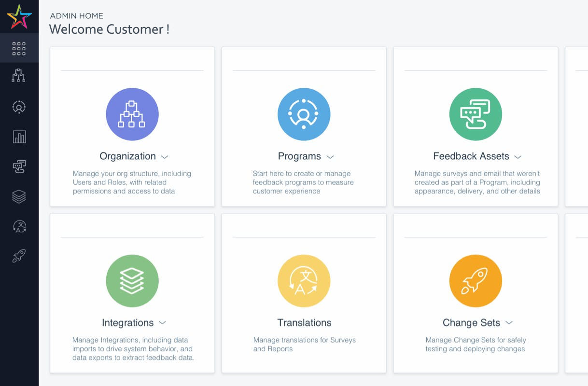Expand the Programs chevron dropdown
588x386 pixels.
(330, 157)
